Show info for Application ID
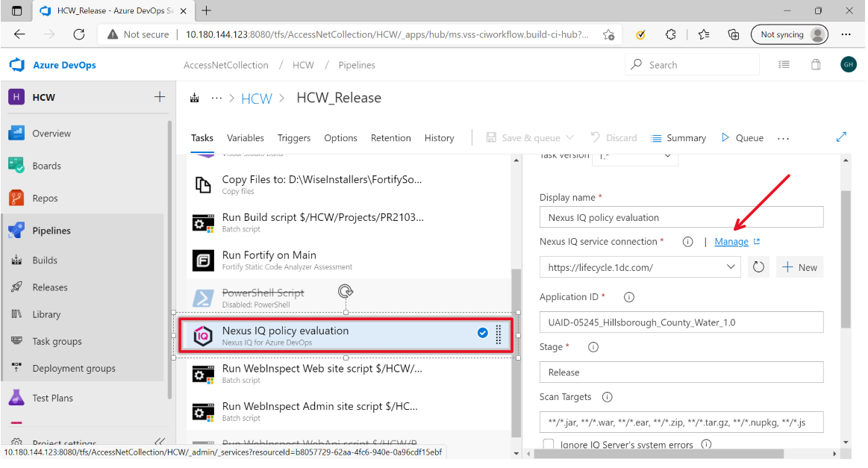Image resolution: width=868 pixels, height=468 pixels. 629,297
